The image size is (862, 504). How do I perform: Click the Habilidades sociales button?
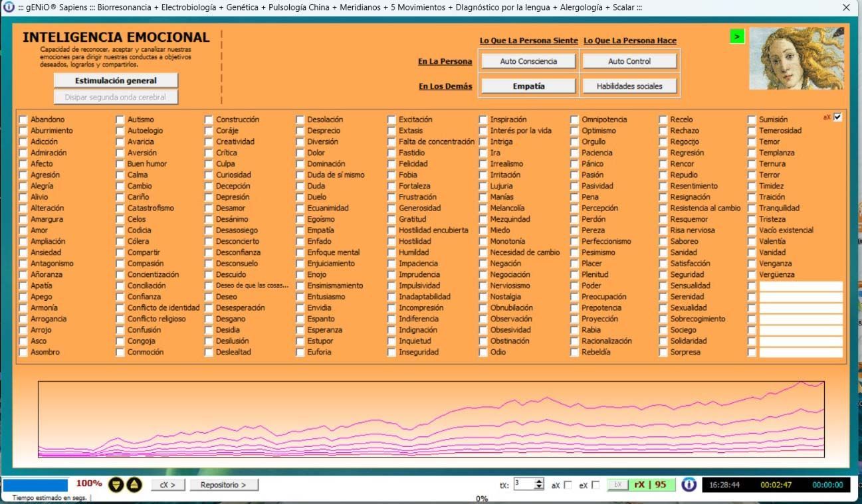629,86
